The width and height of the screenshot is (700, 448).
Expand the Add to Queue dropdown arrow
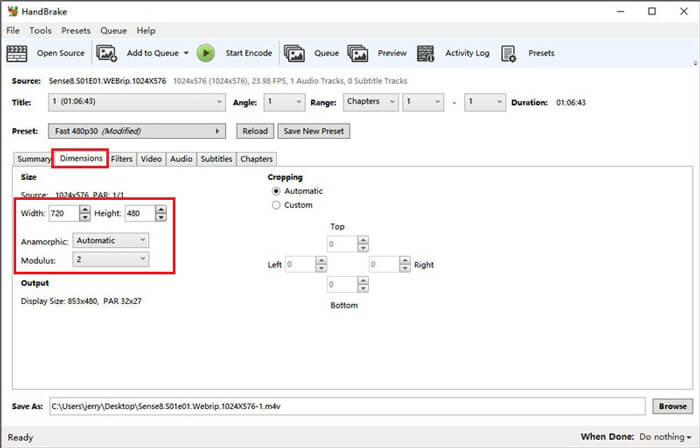pos(186,53)
